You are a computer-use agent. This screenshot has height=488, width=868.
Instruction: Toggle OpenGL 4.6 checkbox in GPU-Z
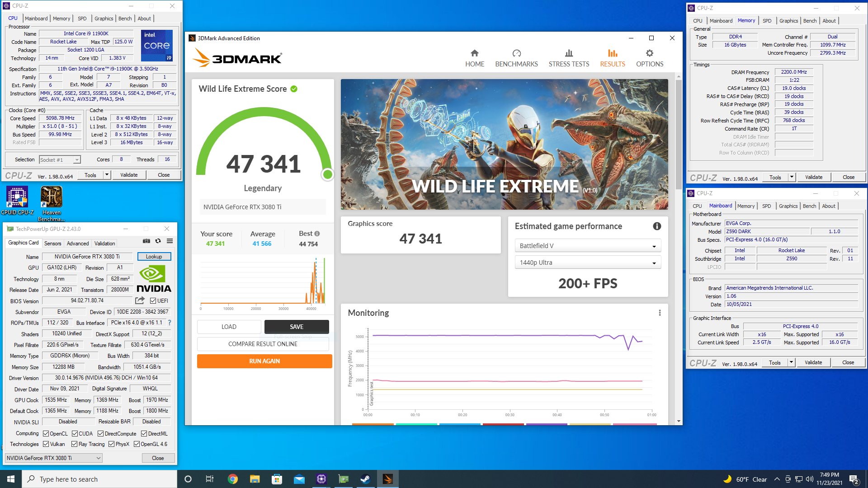tap(137, 444)
